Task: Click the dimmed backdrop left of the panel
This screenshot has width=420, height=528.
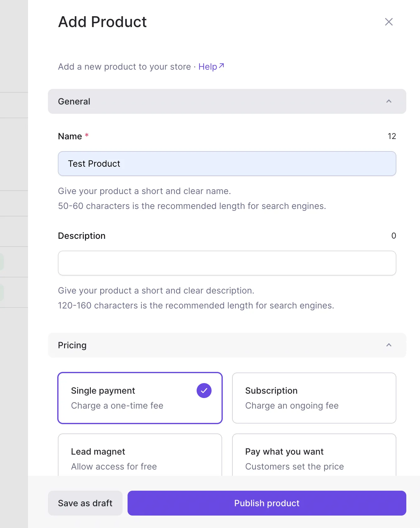Action: [x=14, y=155]
